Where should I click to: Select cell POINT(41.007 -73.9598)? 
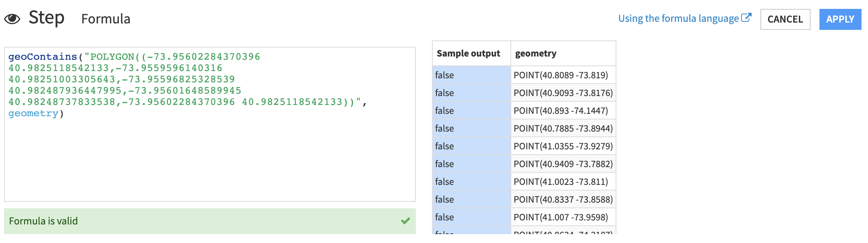click(x=563, y=217)
